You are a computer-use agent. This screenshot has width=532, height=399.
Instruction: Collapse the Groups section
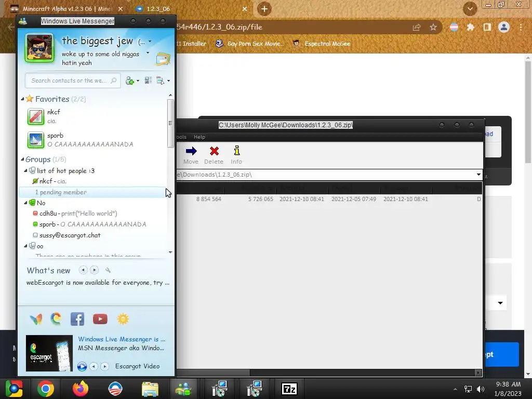[x=22, y=159]
